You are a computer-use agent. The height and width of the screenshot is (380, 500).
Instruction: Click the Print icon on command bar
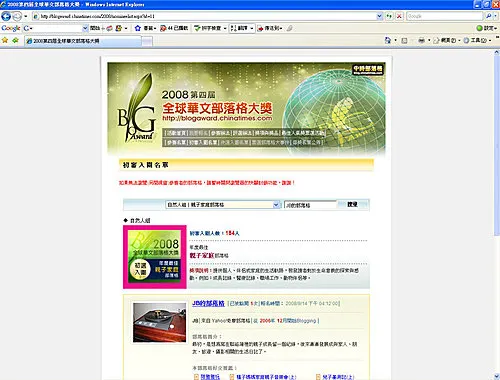(421, 40)
